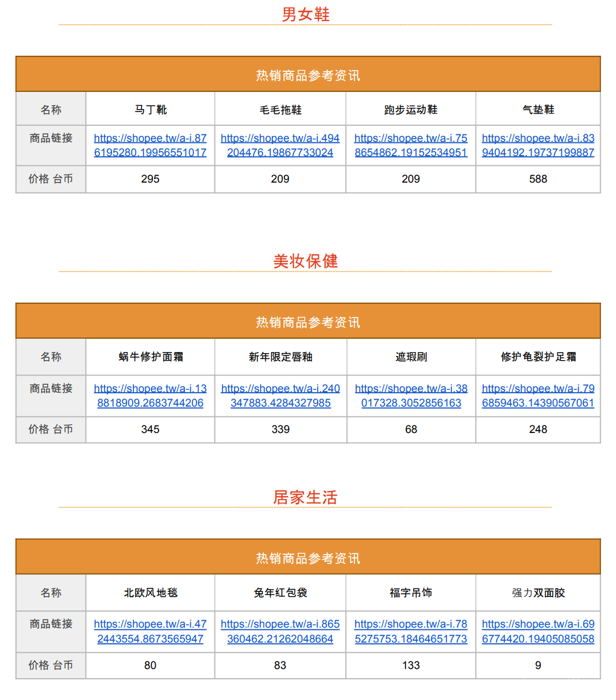Open the 毛毛拖鞋 Shopee link
The image size is (616, 700).
click(280, 145)
